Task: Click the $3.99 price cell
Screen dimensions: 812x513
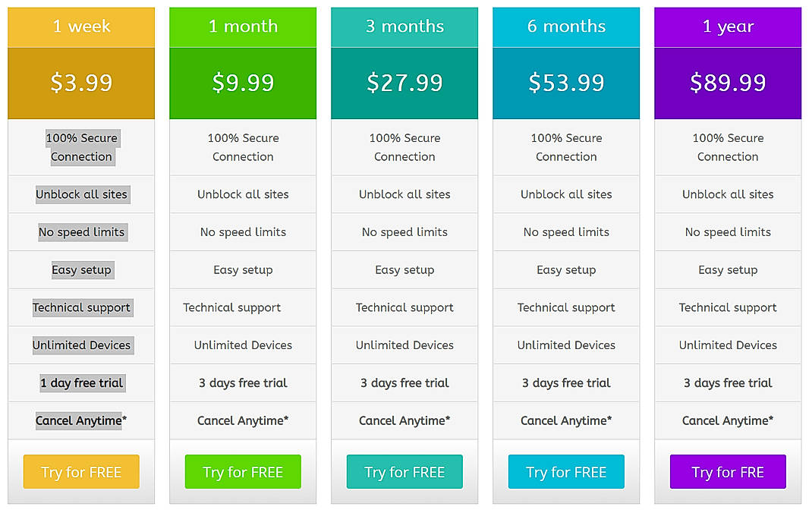Action: click(x=80, y=83)
